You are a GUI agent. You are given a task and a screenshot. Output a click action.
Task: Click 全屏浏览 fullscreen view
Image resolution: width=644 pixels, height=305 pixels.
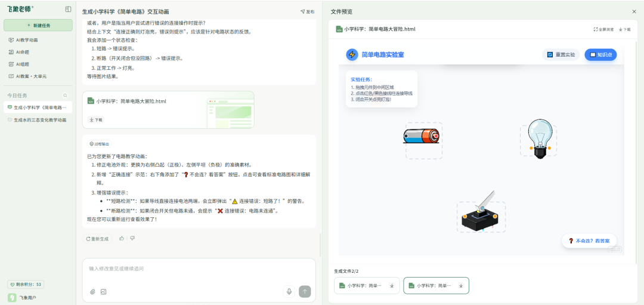coord(603,30)
